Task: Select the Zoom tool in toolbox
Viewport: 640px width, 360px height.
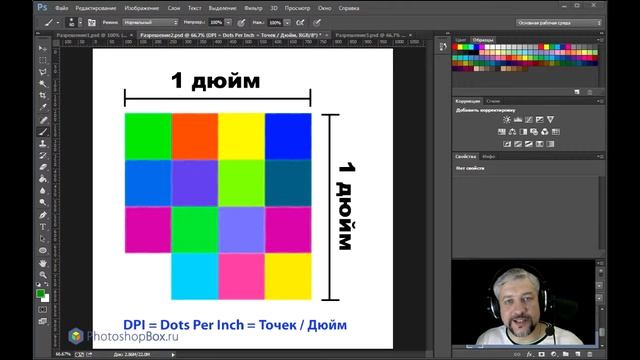Action: point(42,275)
